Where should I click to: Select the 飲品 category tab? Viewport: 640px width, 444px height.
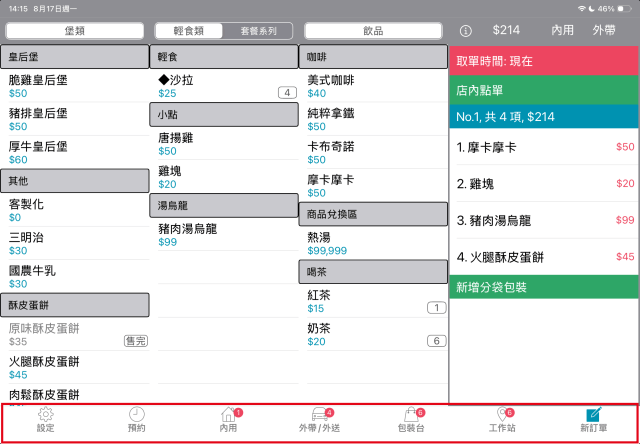point(373,31)
